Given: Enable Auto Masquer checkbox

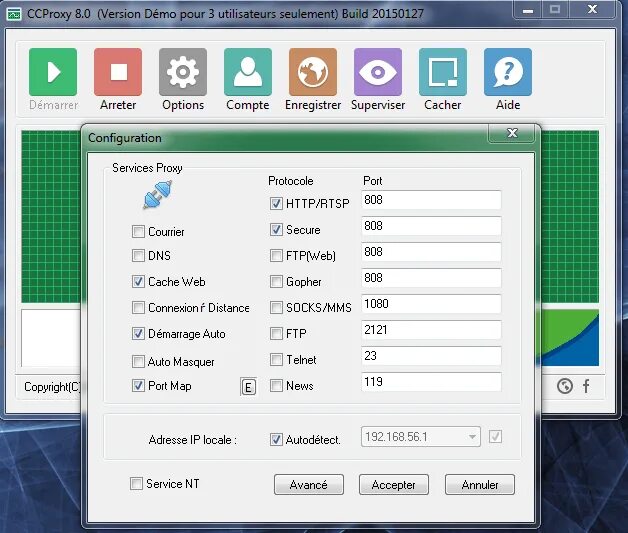Looking at the screenshot, I should (x=138, y=362).
